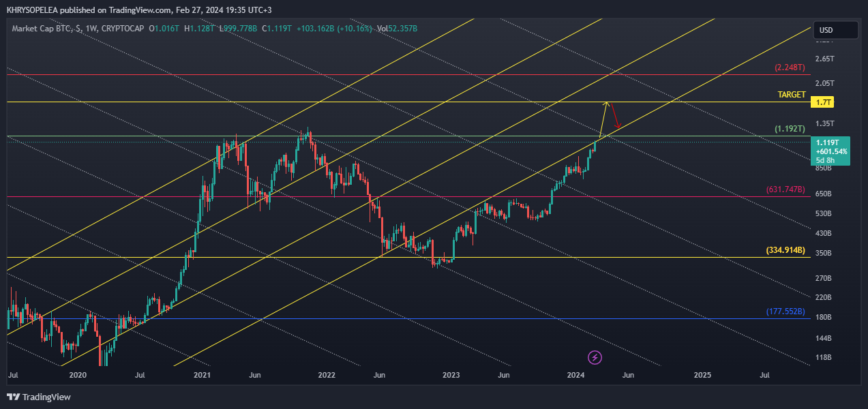Click the 2020 label on time axis

[x=78, y=375]
